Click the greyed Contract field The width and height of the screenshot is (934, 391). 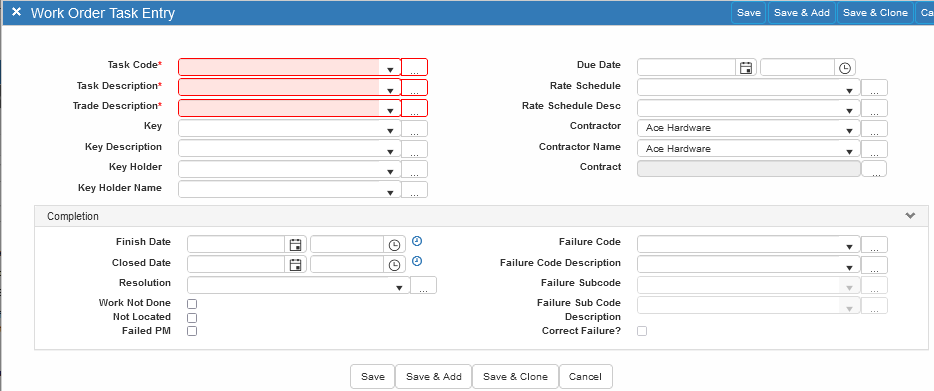coord(749,169)
